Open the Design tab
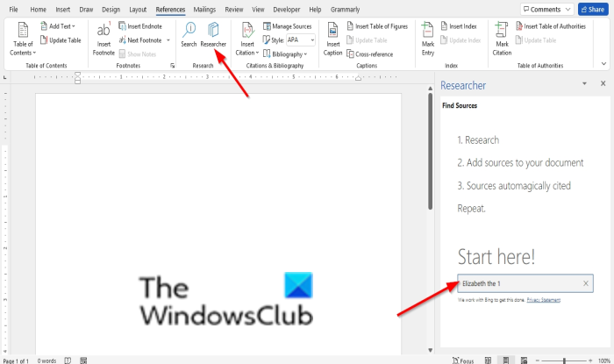 111,10
